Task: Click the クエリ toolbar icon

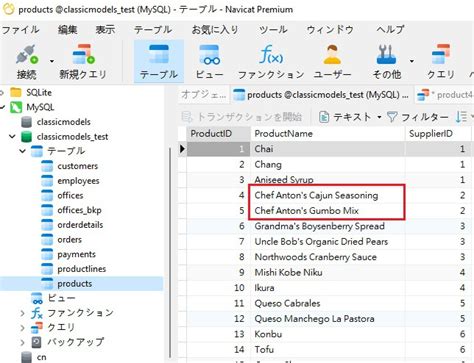Action: pyautogui.click(x=441, y=54)
